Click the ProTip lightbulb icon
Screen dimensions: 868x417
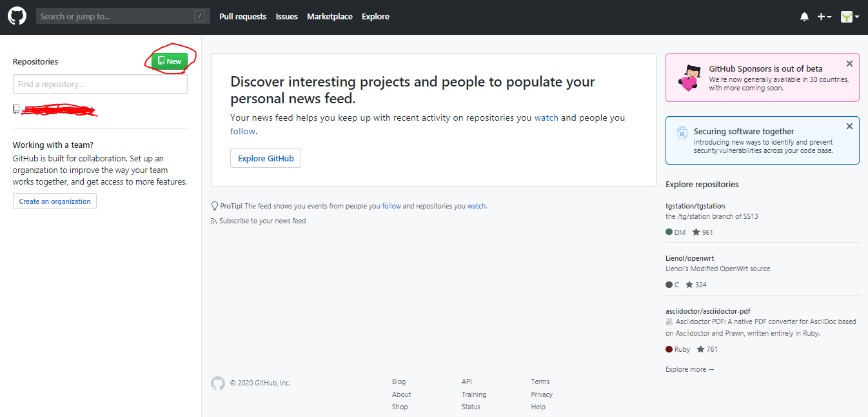pos(215,206)
